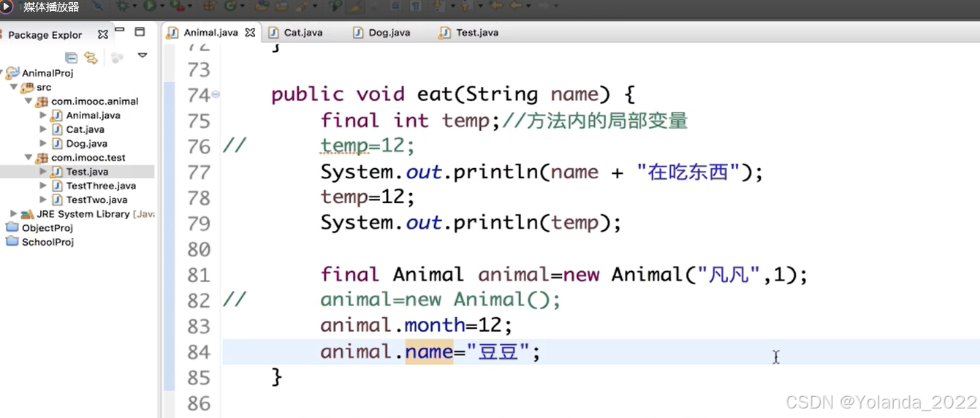Select Animal.java in Package Explorer tree
The width and height of the screenshot is (980, 418).
[94, 115]
